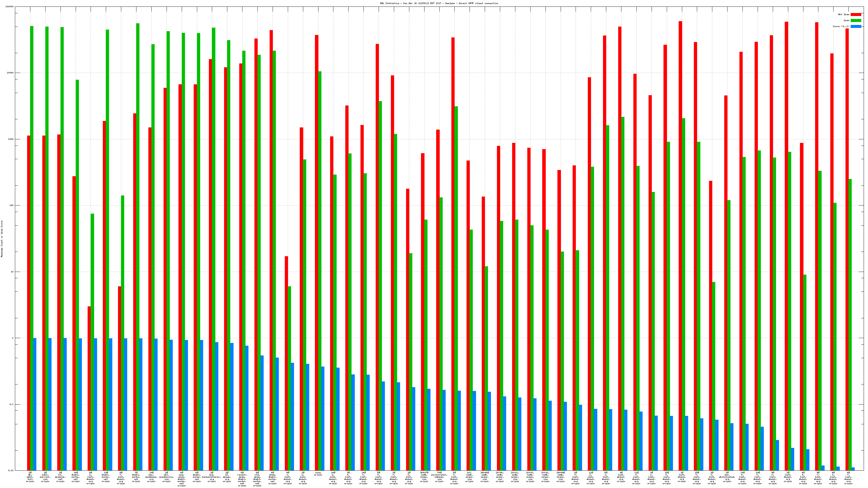Click the zen.spamhaus.org x-axis label
Image resolution: width=868 pixels, height=488 pixels.
click(x=151, y=477)
